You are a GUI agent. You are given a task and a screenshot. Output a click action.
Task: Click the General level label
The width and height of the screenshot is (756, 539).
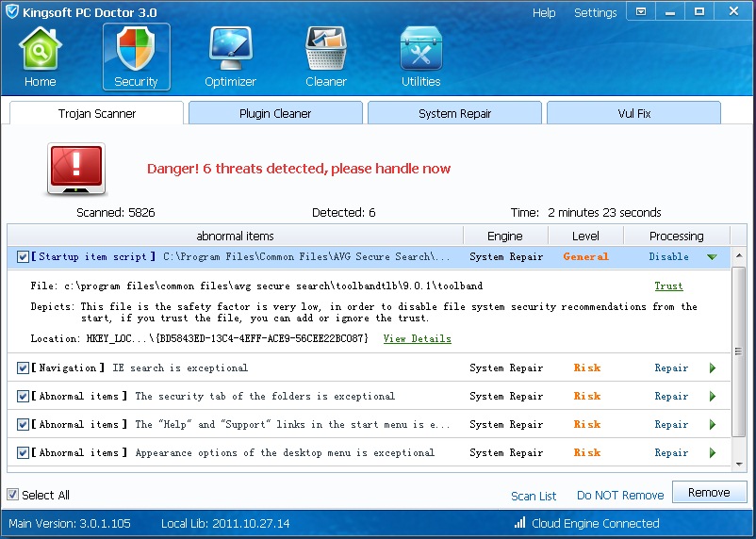(585, 256)
